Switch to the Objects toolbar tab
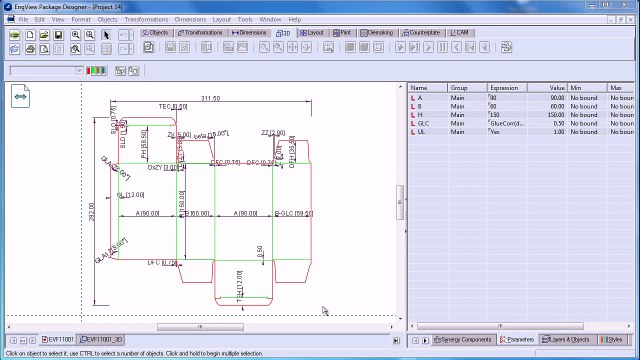 click(x=156, y=33)
